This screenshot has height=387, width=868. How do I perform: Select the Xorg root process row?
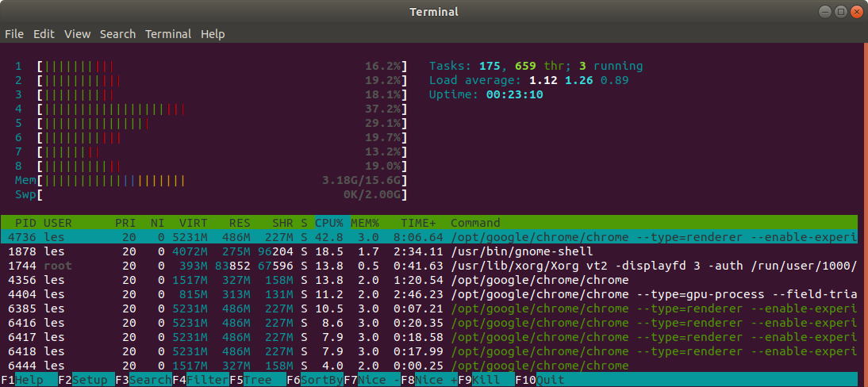point(429,266)
